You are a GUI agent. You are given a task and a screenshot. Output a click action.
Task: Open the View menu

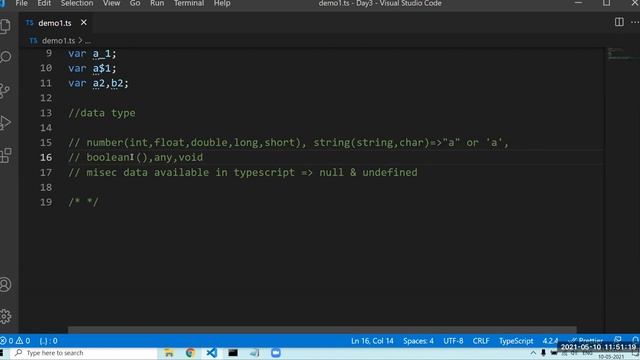click(111, 3)
